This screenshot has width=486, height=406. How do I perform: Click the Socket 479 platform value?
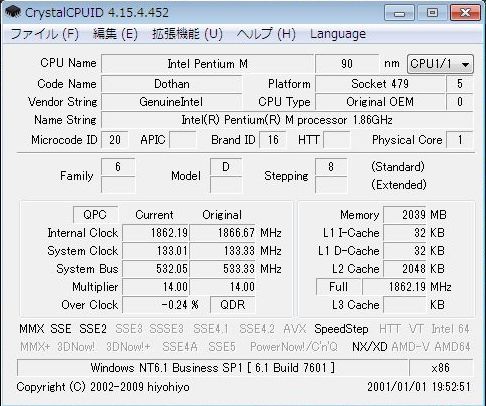pyautogui.click(x=380, y=84)
